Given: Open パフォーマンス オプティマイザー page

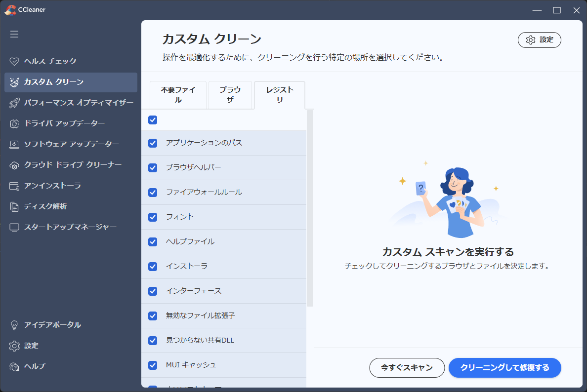Looking at the screenshot, I should pyautogui.click(x=71, y=103).
